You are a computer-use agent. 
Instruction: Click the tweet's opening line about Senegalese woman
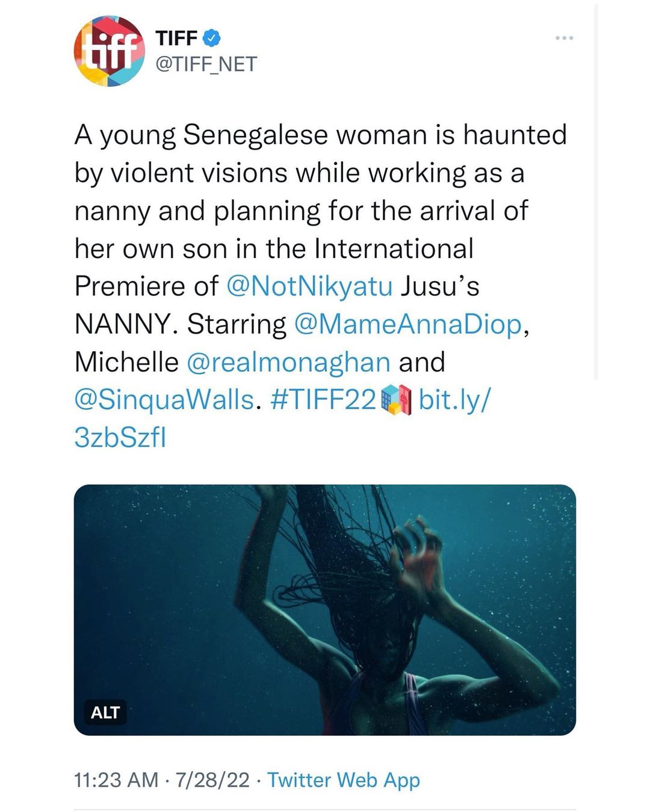[320, 135]
